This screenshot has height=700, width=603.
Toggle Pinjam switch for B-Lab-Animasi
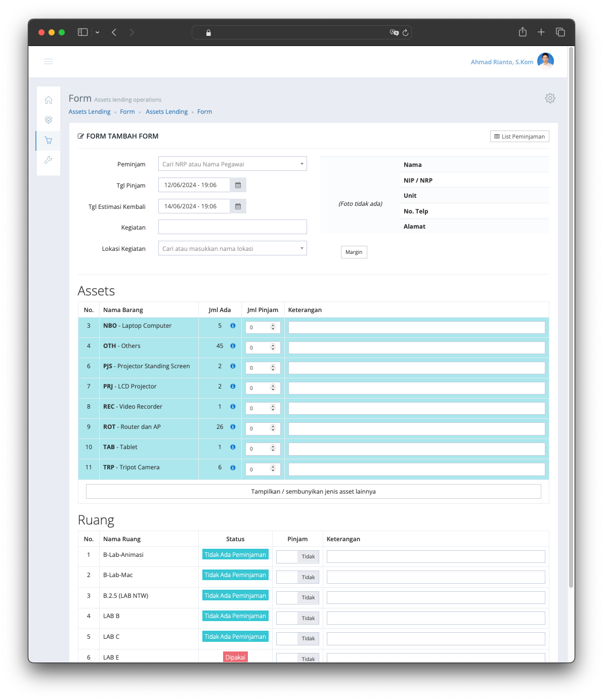pos(297,556)
